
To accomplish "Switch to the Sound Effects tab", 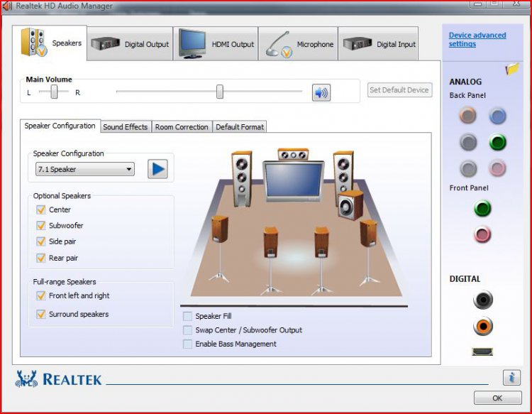I will [x=125, y=127].
